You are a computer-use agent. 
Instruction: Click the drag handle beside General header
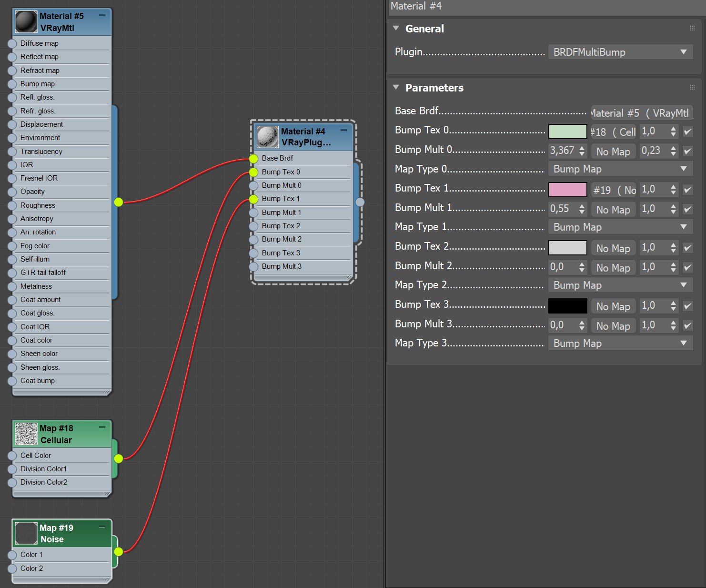point(692,28)
